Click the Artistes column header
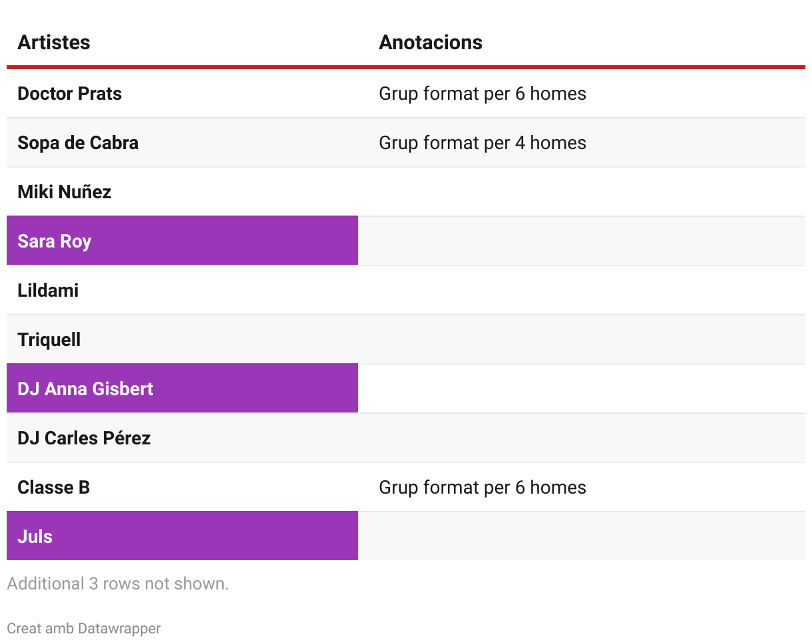Screen dimensions: 812x644 [x=54, y=43]
